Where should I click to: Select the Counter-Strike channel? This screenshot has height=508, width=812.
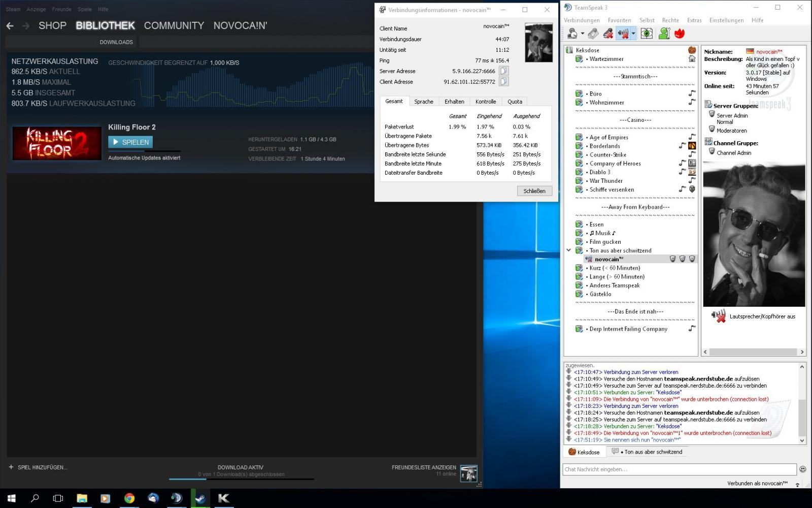pyautogui.click(x=607, y=154)
